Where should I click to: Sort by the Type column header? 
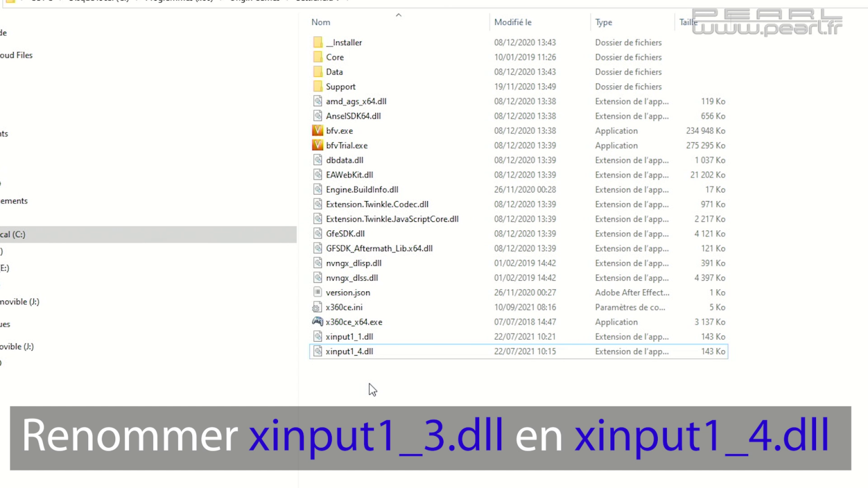(604, 22)
